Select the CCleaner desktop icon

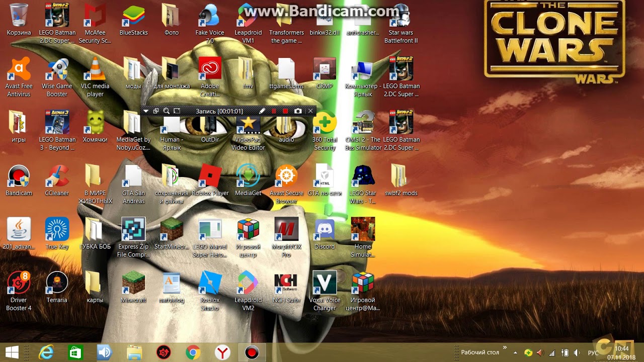click(x=57, y=180)
